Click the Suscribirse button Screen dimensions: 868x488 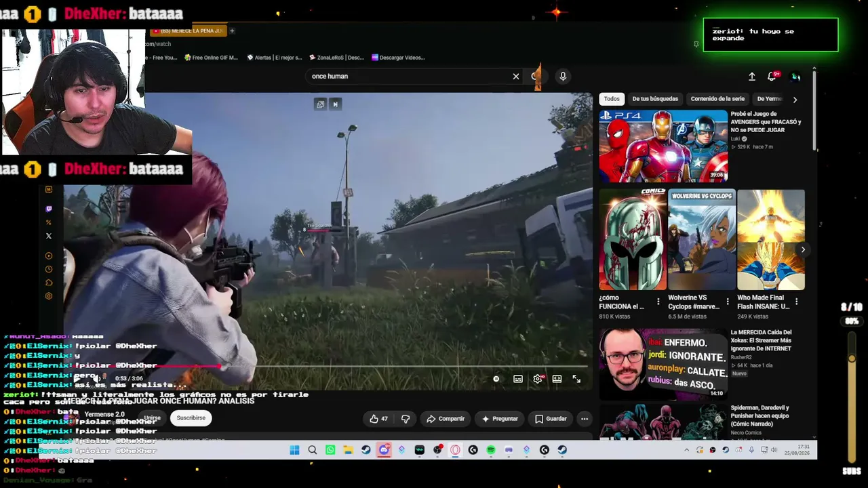point(191,418)
